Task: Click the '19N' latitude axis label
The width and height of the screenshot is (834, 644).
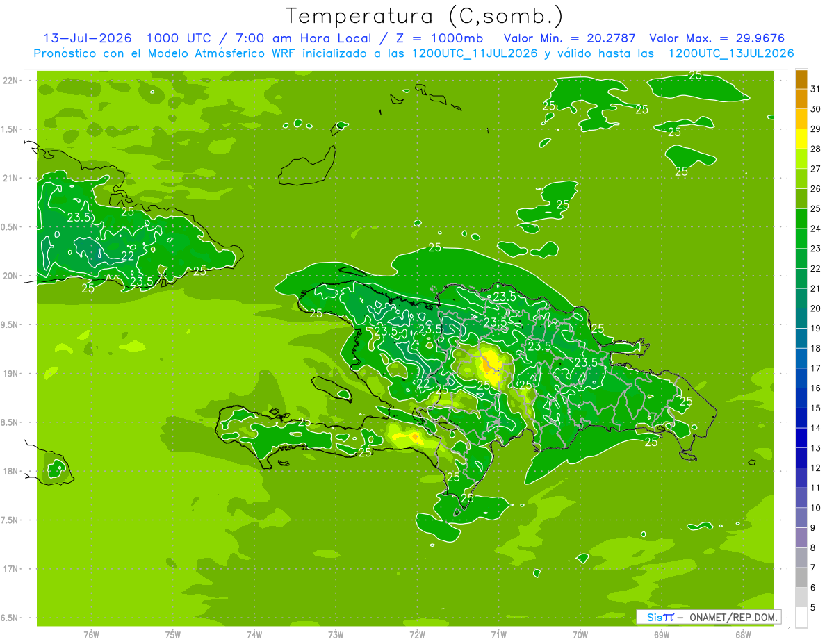Action: [11, 374]
